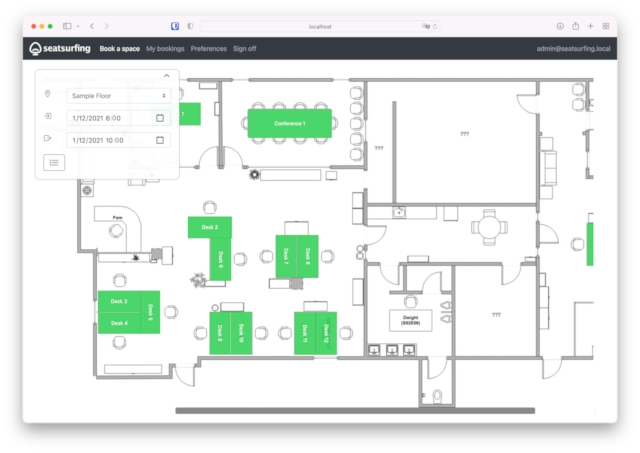Screen dimensions: 640x453
Task: Select Desk 8 on the map
Action: pyautogui.click(x=308, y=256)
